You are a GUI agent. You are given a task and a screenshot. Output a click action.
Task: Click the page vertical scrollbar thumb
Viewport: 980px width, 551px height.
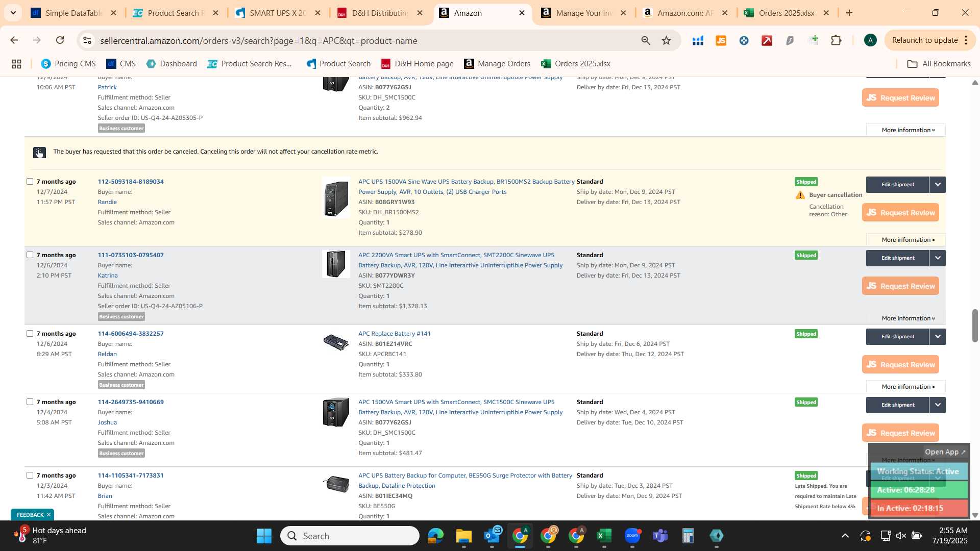974,325
